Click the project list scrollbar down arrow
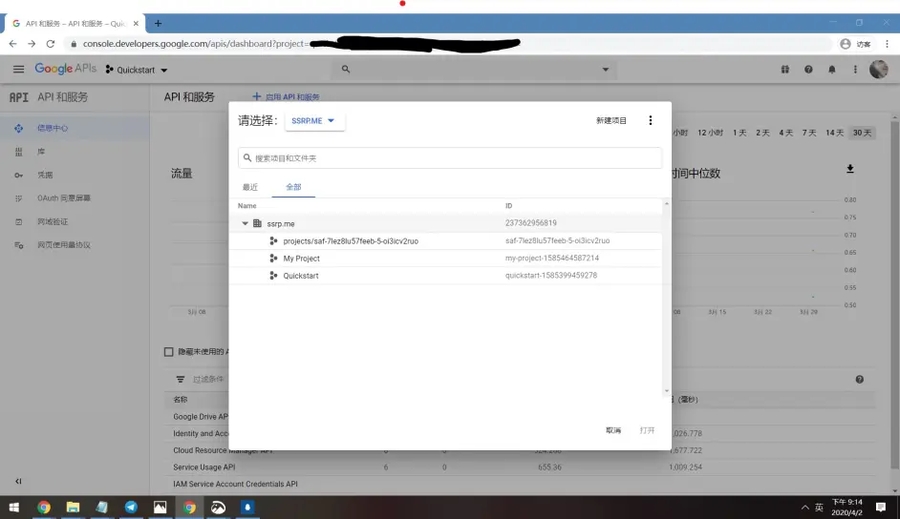The height and width of the screenshot is (519, 900). tap(667, 391)
